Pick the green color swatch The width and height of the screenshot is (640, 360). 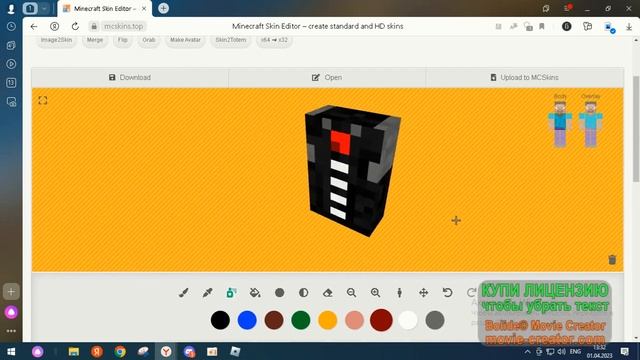(x=301, y=320)
